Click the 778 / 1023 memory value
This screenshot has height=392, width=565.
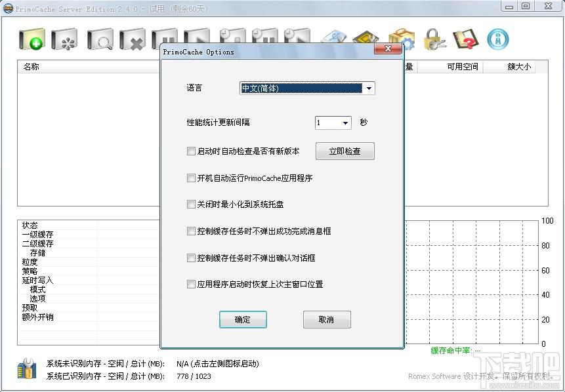click(194, 376)
